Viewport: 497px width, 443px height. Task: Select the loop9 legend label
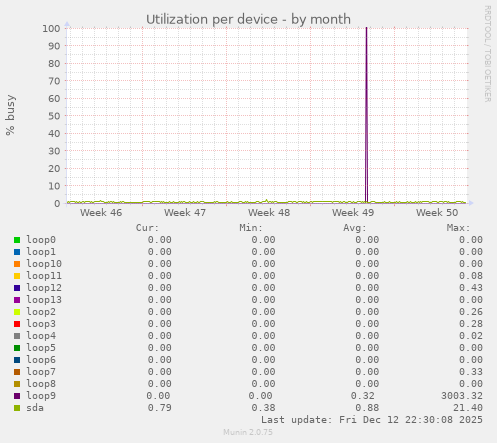coord(41,396)
